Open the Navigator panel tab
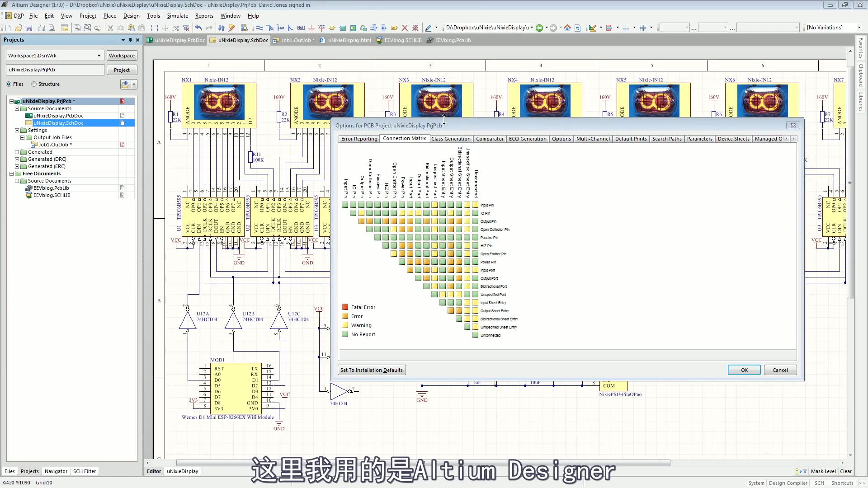The image size is (868, 488). point(56,471)
